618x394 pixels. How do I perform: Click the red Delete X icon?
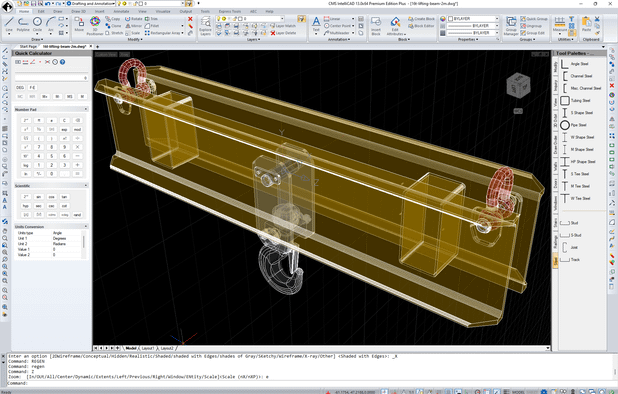click(x=190, y=19)
